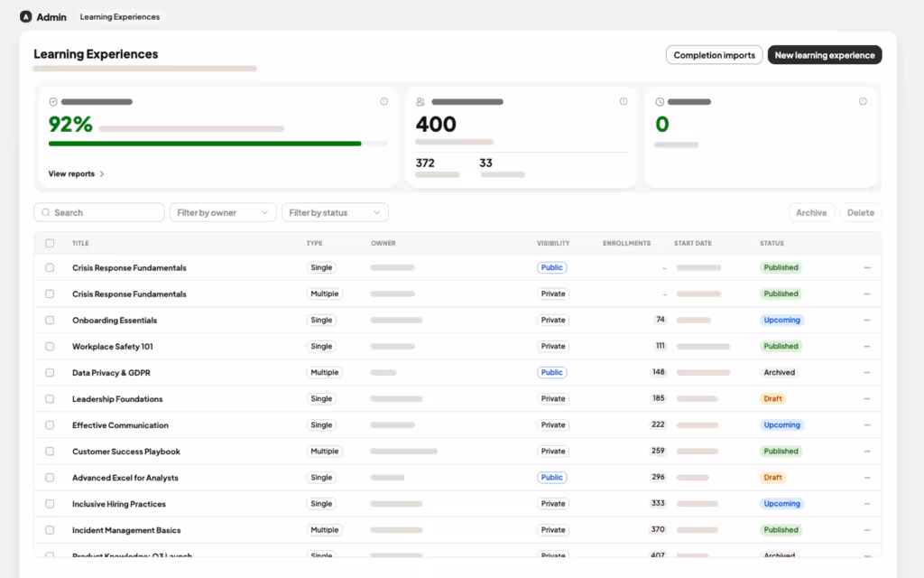Open row menu for Data Privacy & GDPR

[867, 373]
